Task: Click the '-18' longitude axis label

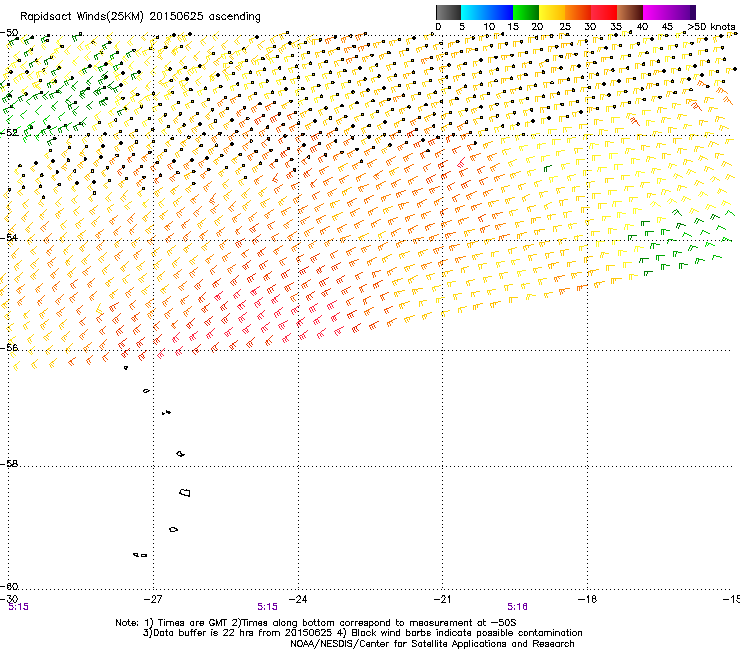Action: coord(587,599)
